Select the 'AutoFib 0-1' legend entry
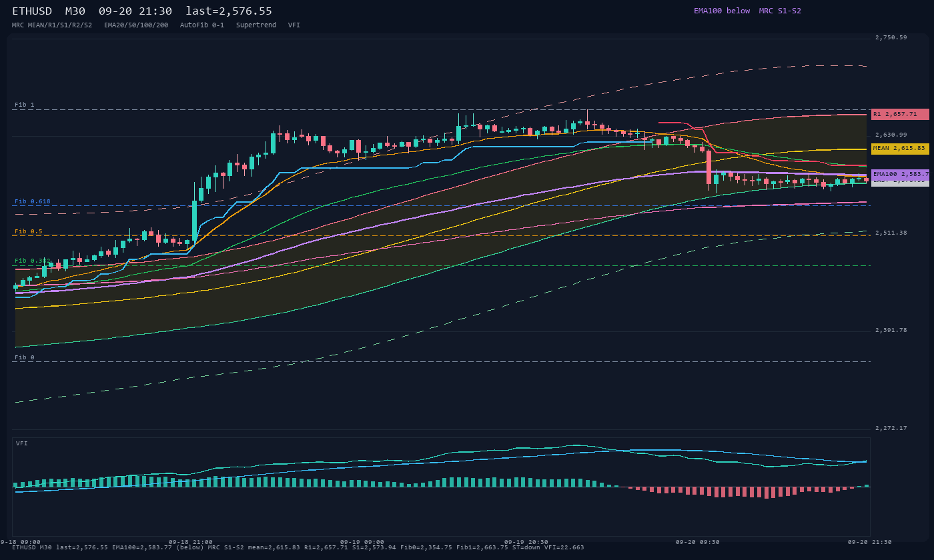 pyautogui.click(x=202, y=25)
